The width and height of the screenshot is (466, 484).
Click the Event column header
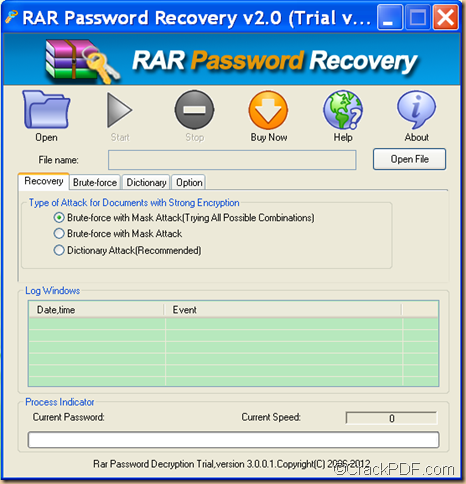[x=283, y=310]
